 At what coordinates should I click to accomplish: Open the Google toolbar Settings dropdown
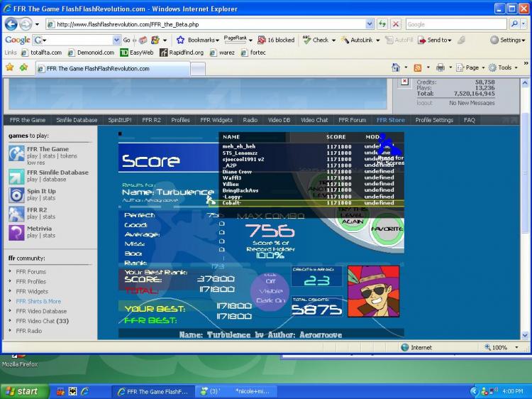(509, 40)
